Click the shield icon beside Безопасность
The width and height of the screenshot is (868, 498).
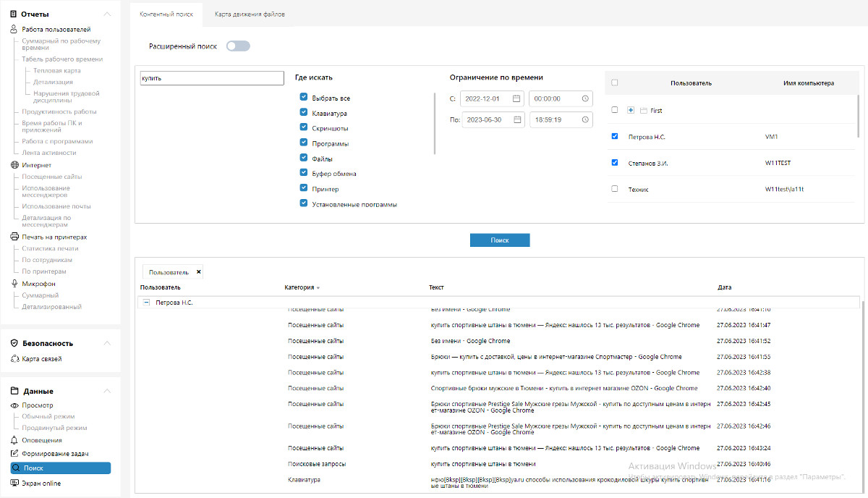[14, 343]
